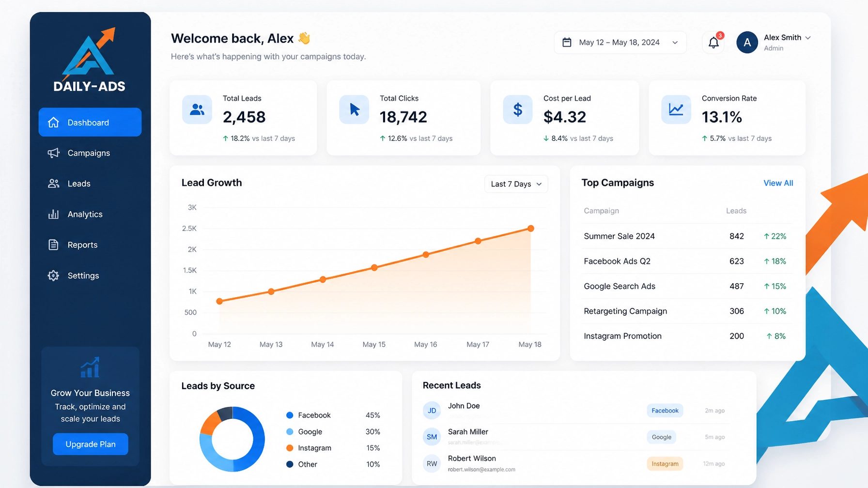Viewport: 868px width, 488px height.
Task: Open the Sarah Miller lead row
Action: (576, 437)
